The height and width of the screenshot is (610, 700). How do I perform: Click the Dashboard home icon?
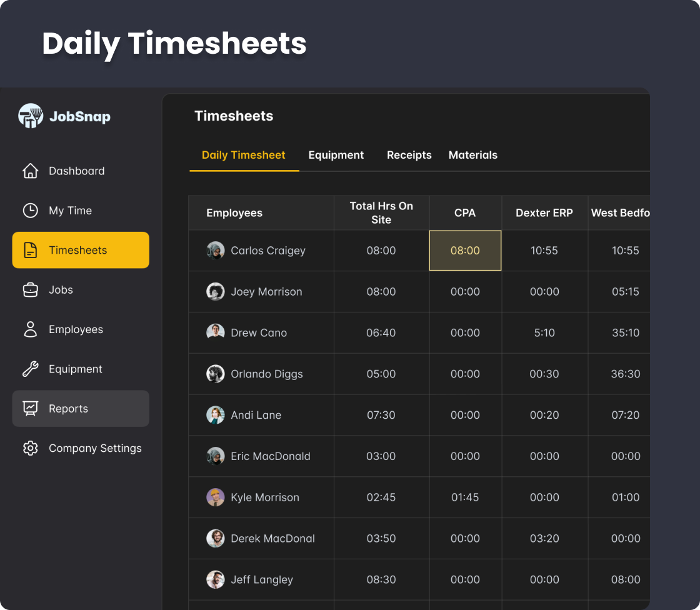click(31, 171)
